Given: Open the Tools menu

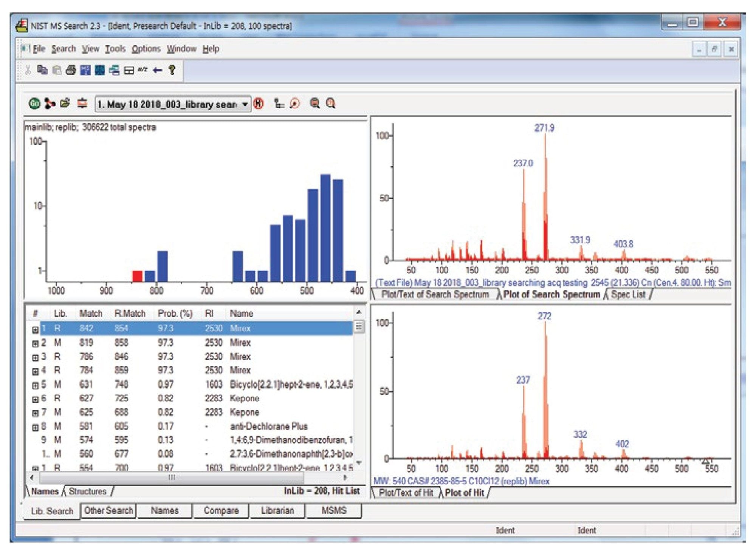Looking at the screenshot, I should pyautogui.click(x=115, y=49).
